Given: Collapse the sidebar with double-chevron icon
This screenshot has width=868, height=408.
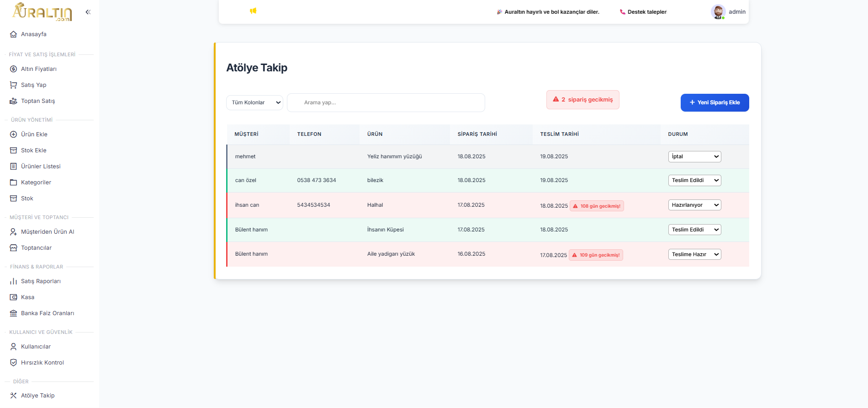Looking at the screenshot, I should point(88,12).
